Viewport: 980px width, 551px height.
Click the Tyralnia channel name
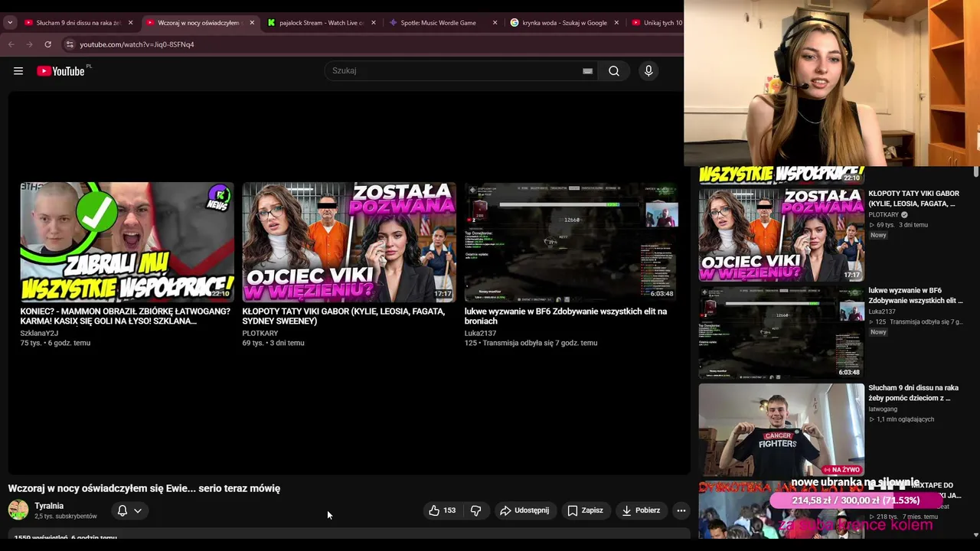click(x=49, y=506)
